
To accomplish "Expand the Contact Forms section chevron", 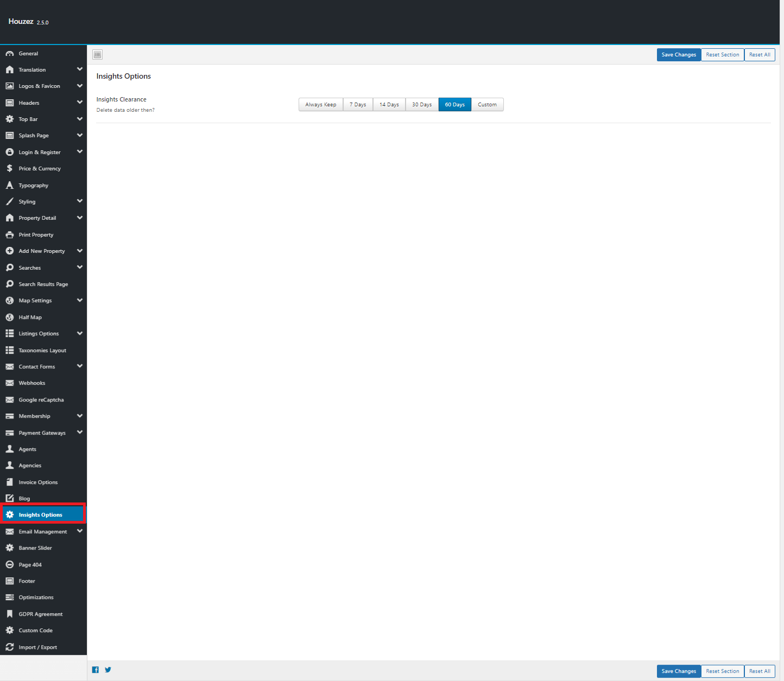I will point(80,366).
